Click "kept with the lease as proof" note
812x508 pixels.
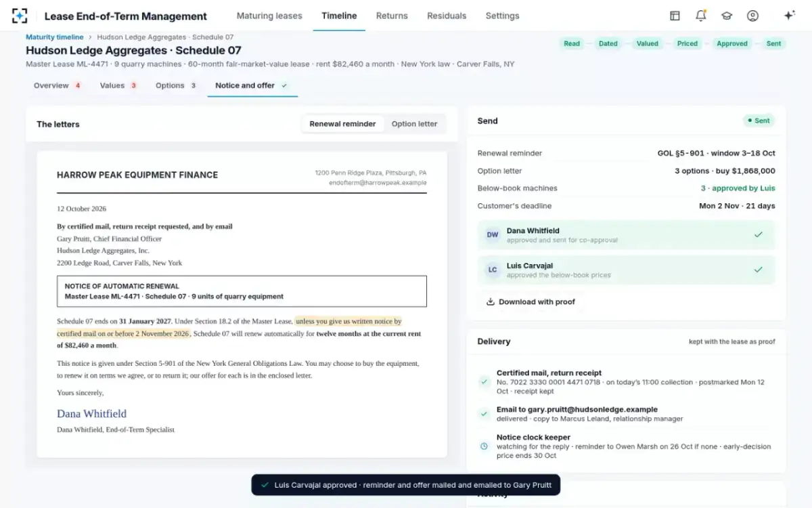point(732,341)
